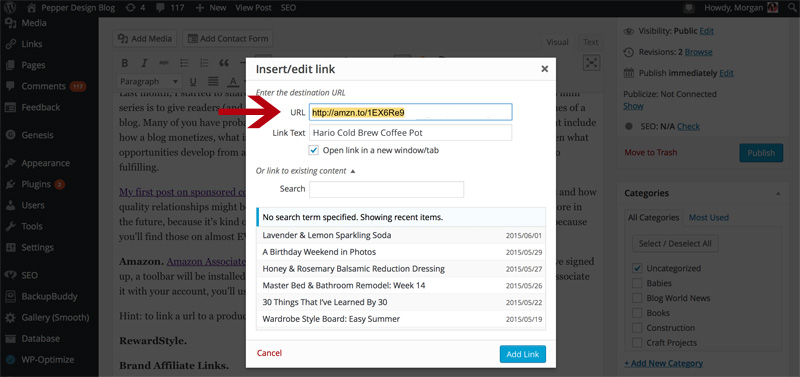The width and height of the screenshot is (800, 377).
Task: Collapse Or link to existing content
Action: [306, 171]
